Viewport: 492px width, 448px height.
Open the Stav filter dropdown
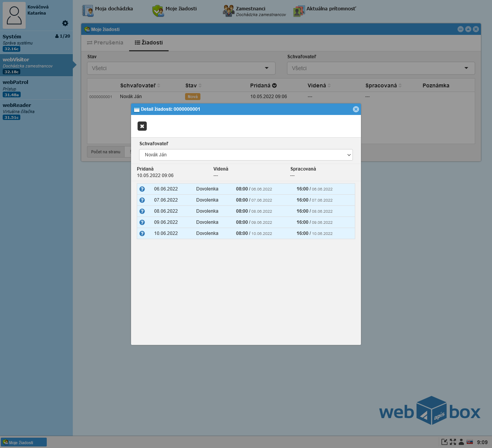[x=181, y=68]
